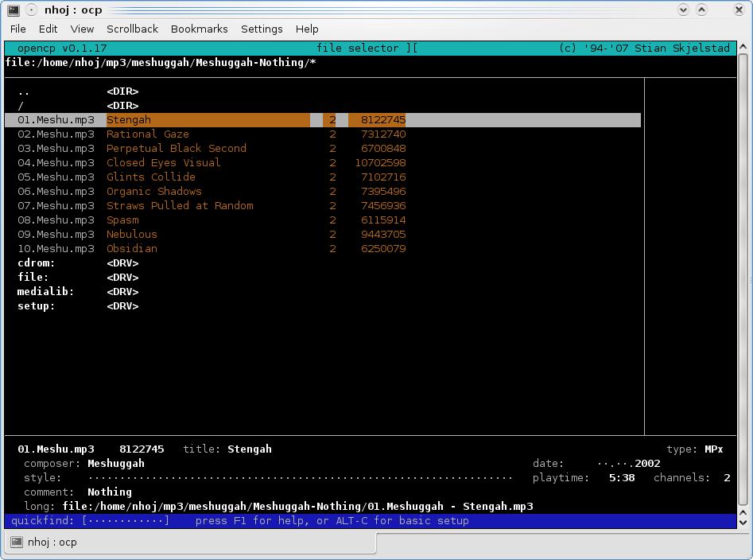Click the terminal window menu icon in title bar

pyautogui.click(x=13, y=10)
